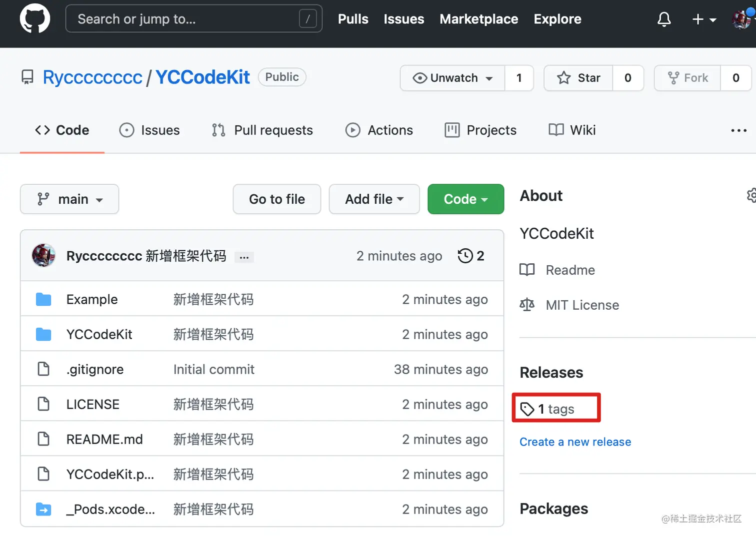Switch to the Wiki tab
Image resolution: width=756 pixels, height=538 pixels.
(x=572, y=130)
